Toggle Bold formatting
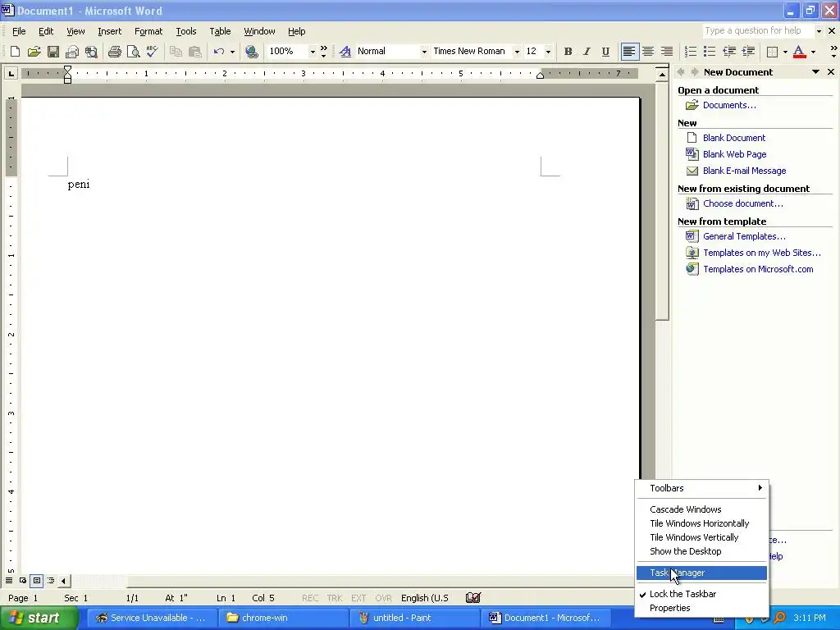 click(x=568, y=52)
